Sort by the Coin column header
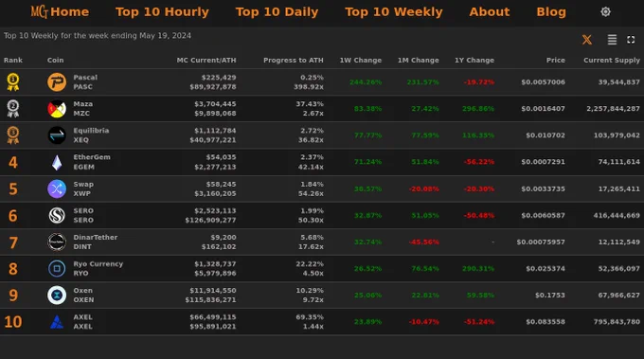 [56, 60]
